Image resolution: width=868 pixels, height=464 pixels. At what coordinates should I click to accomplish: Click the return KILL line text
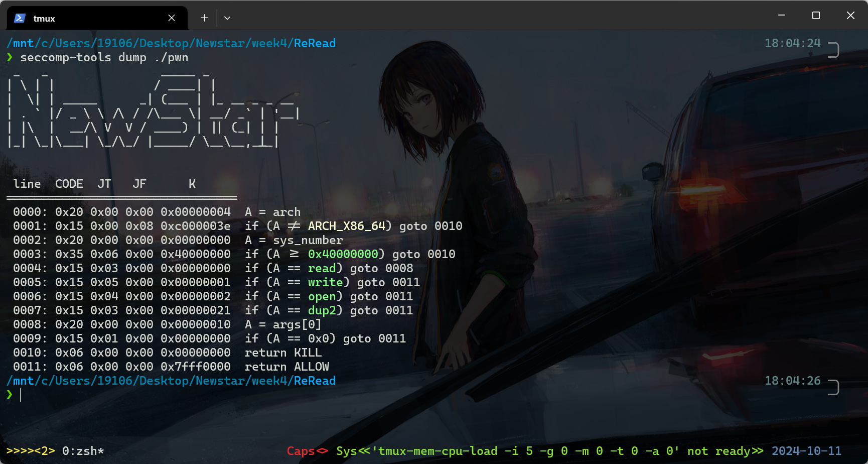click(283, 353)
